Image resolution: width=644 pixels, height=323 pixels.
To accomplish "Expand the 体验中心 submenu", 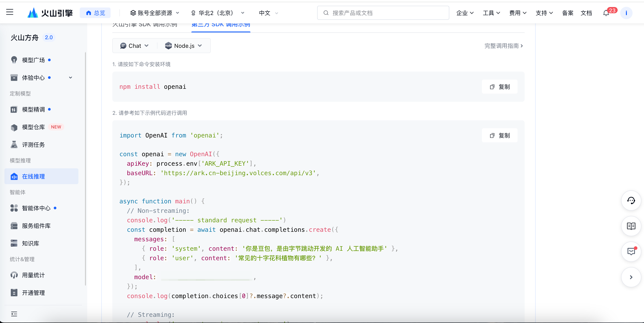I will point(70,78).
